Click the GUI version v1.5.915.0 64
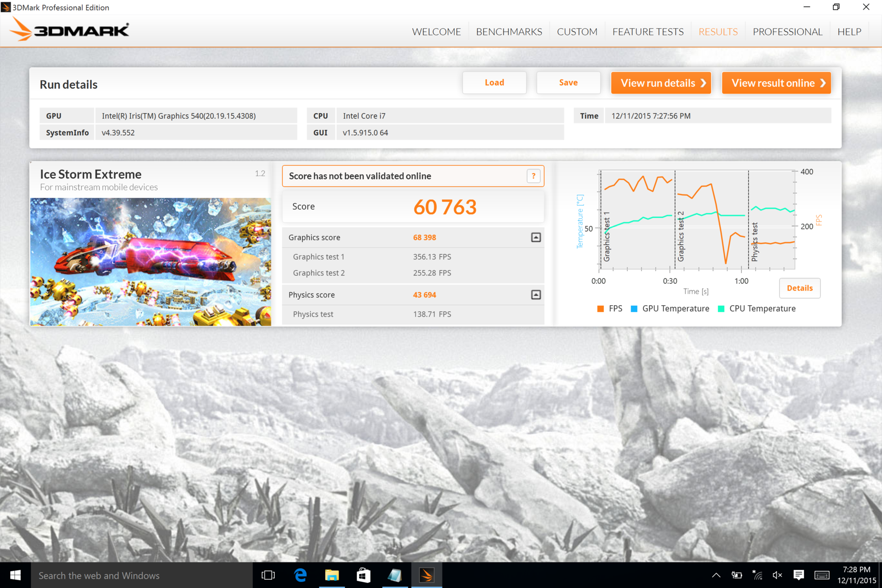The image size is (882, 588). (366, 133)
